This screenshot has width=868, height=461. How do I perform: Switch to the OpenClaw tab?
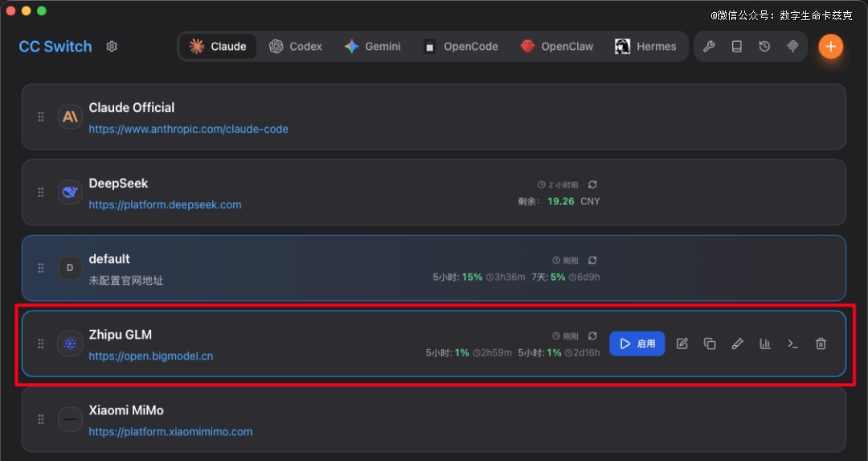(x=556, y=47)
